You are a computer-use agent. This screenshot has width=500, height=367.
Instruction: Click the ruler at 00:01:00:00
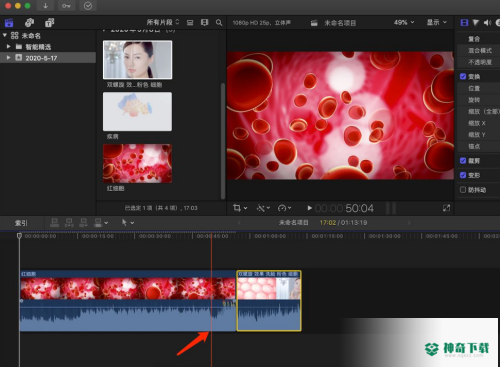click(x=270, y=236)
